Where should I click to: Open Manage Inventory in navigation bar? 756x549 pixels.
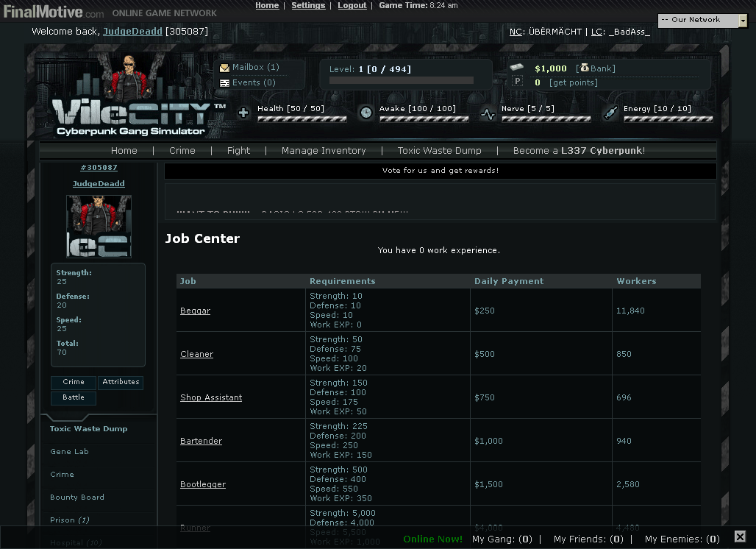tap(324, 150)
